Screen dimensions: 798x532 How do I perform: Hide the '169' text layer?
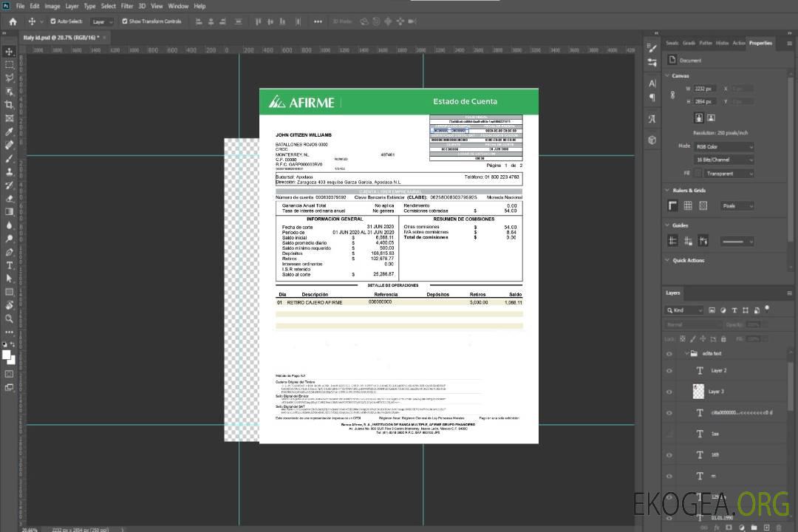click(x=669, y=455)
